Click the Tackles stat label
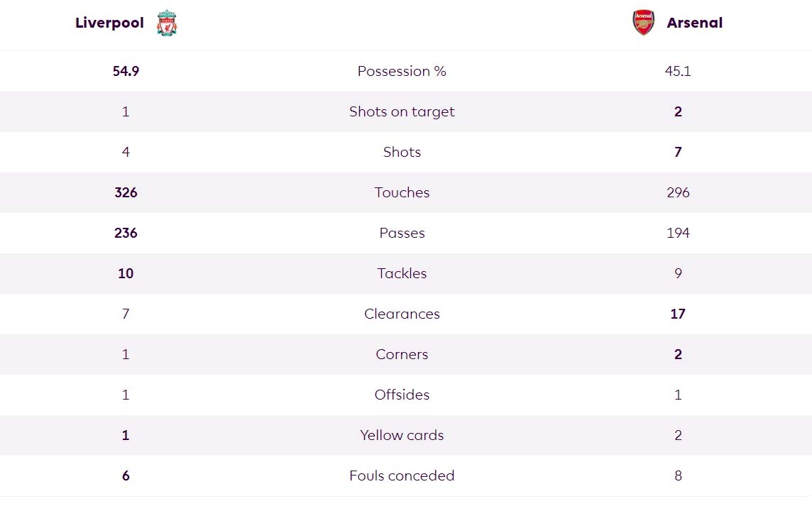The image size is (812, 511). click(402, 273)
